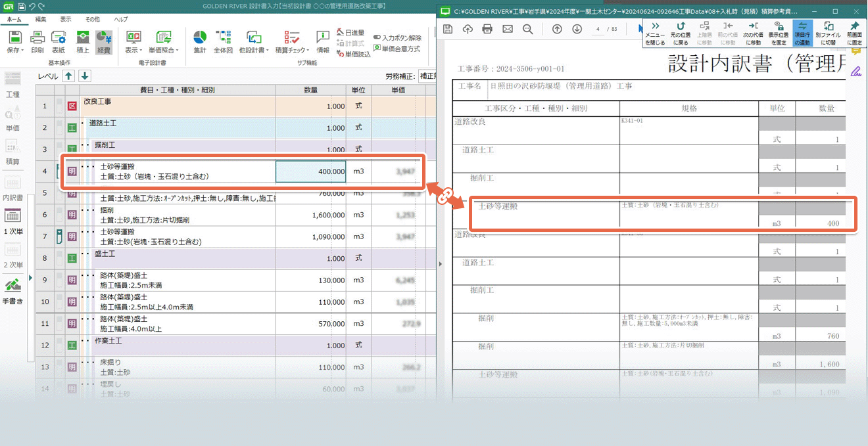The image size is (868, 446).
Task: Lower level with the down arrow button
Action: tap(85, 76)
